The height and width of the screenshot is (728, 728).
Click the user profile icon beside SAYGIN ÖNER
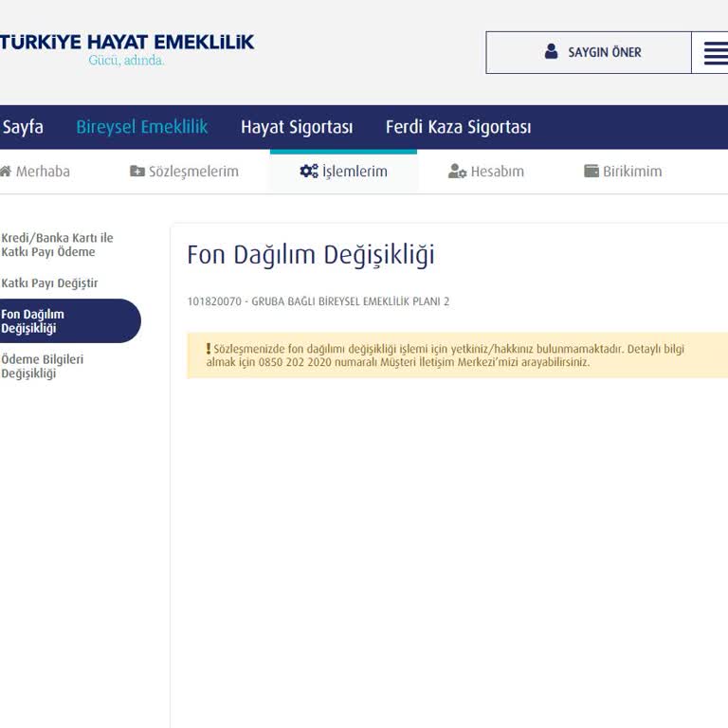coord(551,51)
